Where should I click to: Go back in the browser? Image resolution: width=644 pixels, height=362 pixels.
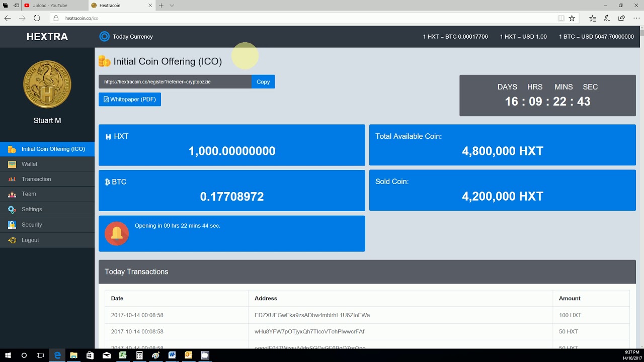8,18
